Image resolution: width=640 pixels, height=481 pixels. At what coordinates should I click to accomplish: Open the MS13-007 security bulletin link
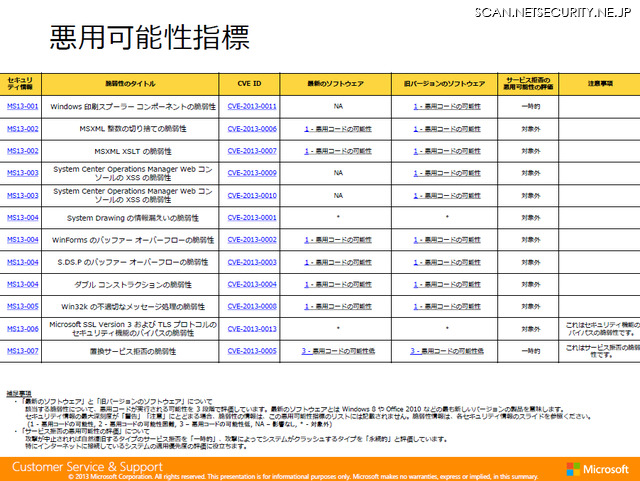[x=22, y=351]
